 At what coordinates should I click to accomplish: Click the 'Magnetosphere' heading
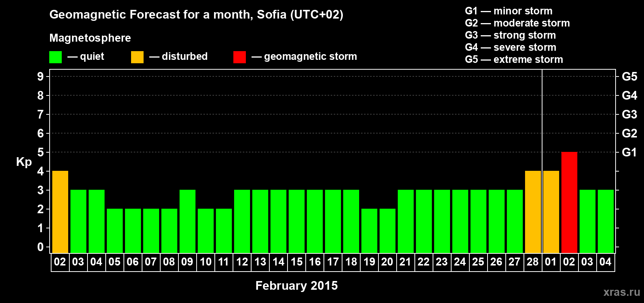point(90,38)
